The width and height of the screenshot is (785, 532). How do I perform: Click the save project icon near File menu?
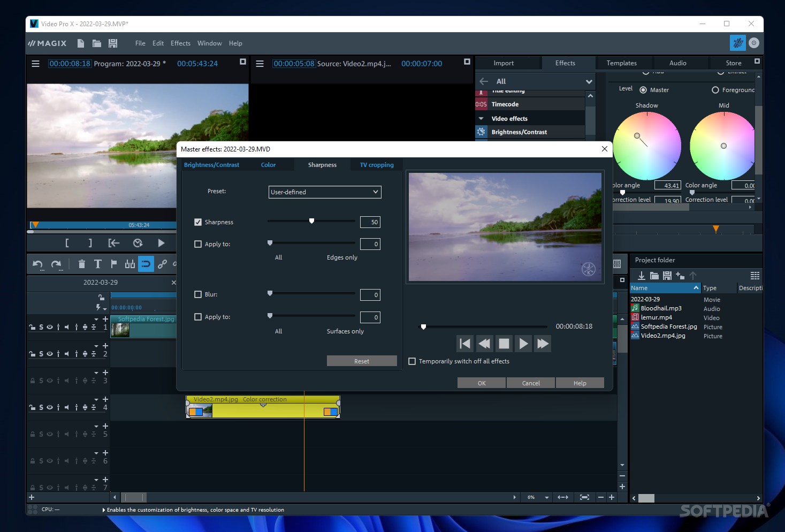point(113,43)
